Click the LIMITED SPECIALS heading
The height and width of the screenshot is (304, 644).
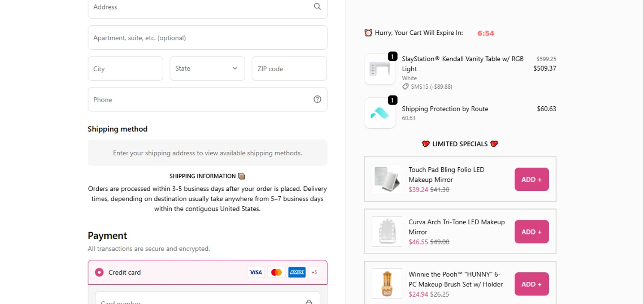click(460, 144)
